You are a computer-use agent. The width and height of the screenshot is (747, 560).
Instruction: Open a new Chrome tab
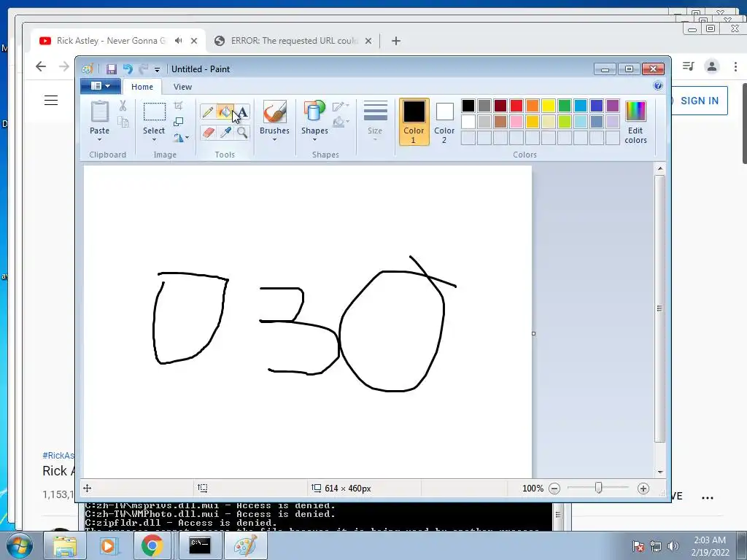point(396,41)
